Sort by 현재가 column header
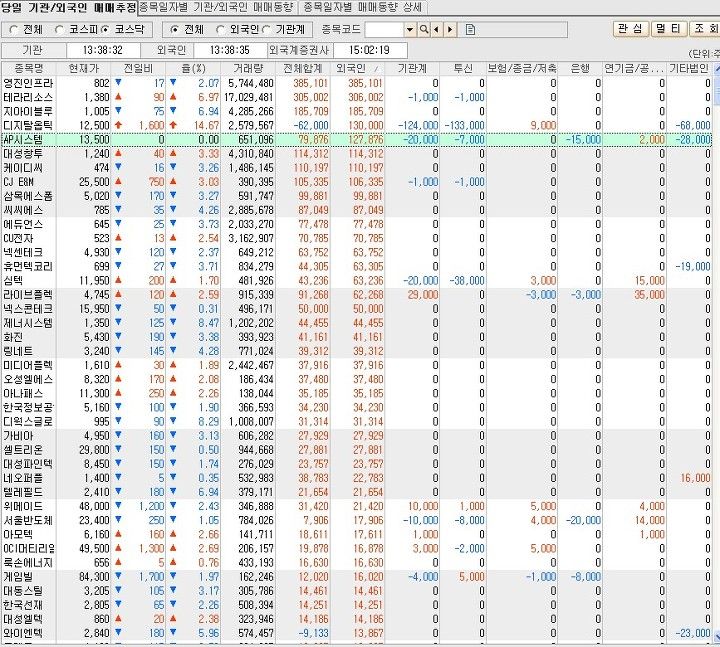The image size is (720, 647). coord(83,68)
